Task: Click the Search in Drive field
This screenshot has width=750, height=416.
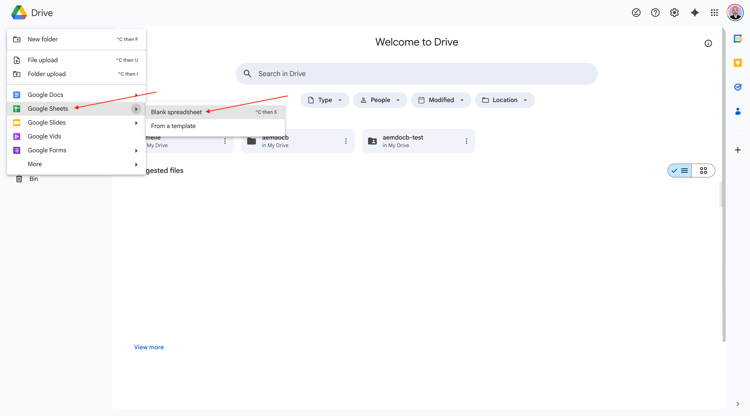Action: [x=417, y=74]
